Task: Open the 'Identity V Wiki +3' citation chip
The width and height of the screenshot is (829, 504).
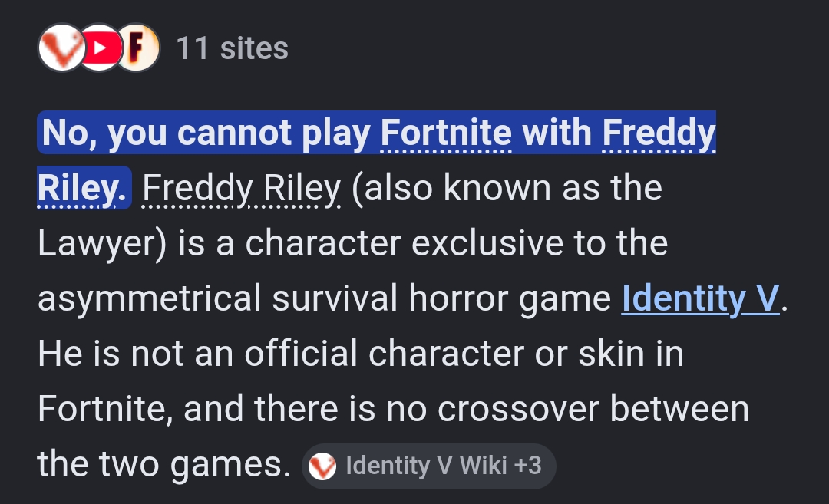Action: [x=429, y=466]
